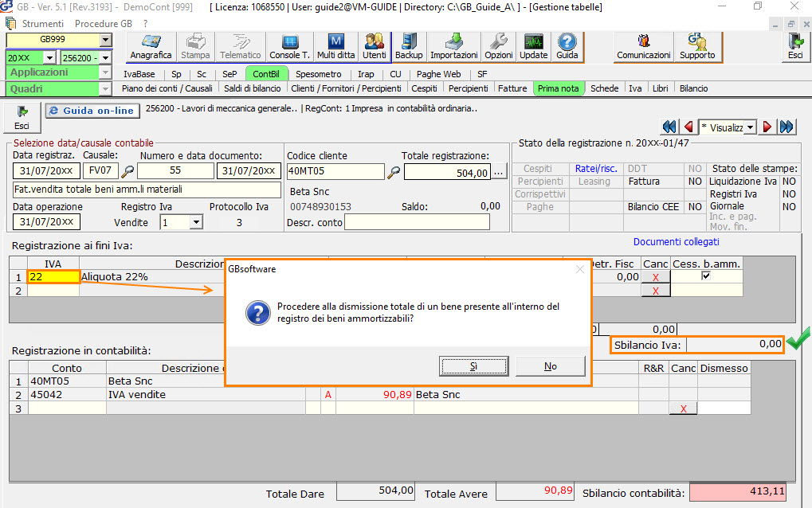Expand the Applicazioni dropdown
The height and width of the screenshot is (508, 812).
(105, 72)
